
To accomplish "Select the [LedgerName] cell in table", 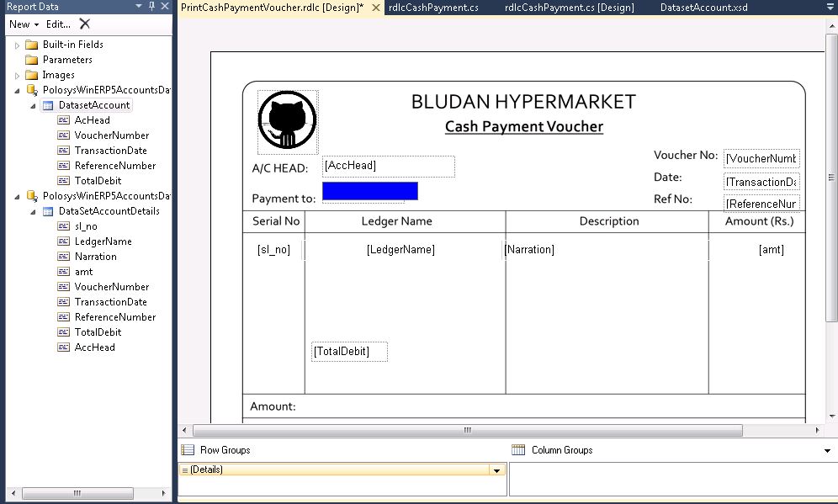I will [x=400, y=250].
